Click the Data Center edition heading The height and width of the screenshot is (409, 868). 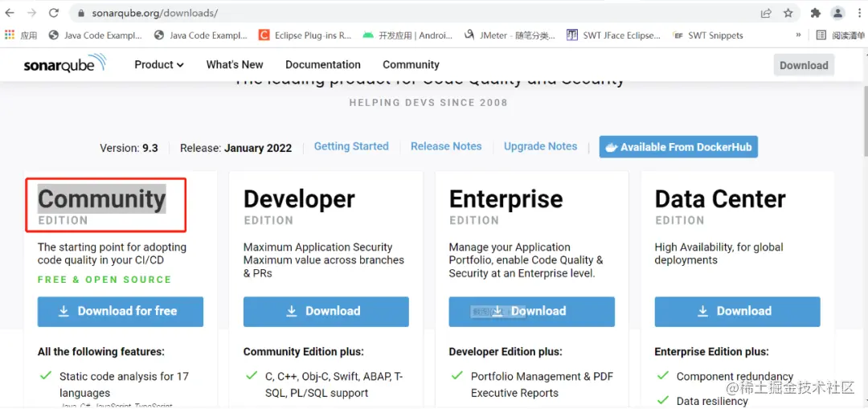pyautogui.click(x=720, y=199)
